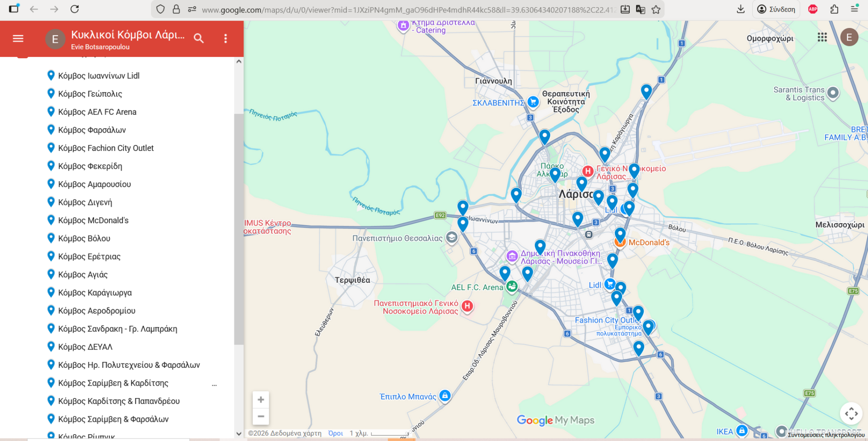The image size is (868, 441).
Task: Click the search icon in map header
Action: [x=199, y=39]
